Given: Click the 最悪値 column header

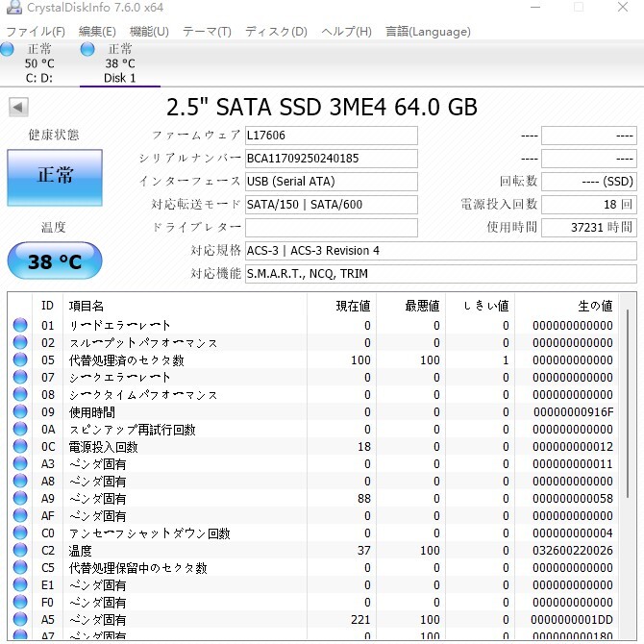Looking at the screenshot, I should coord(410,306).
